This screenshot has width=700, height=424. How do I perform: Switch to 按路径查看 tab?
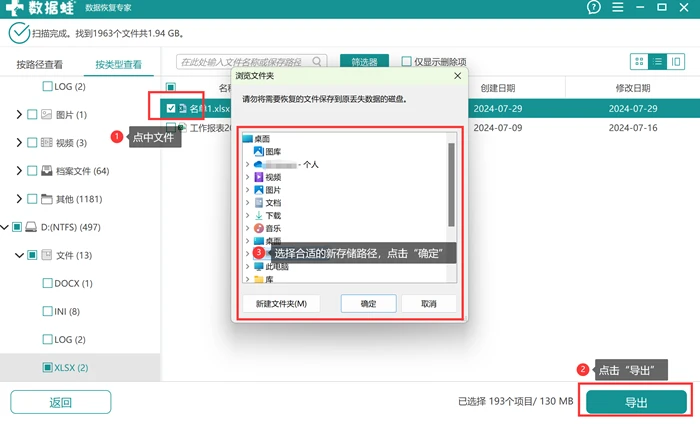(x=40, y=65)
